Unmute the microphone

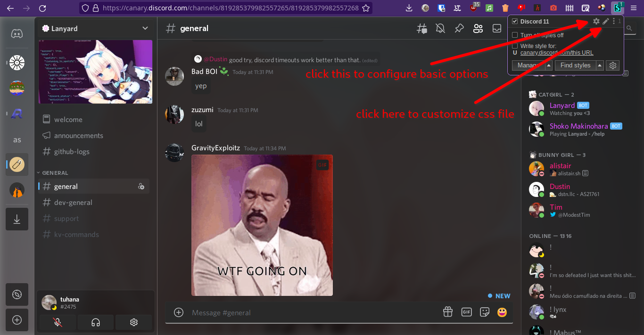[x=58, y=322]
